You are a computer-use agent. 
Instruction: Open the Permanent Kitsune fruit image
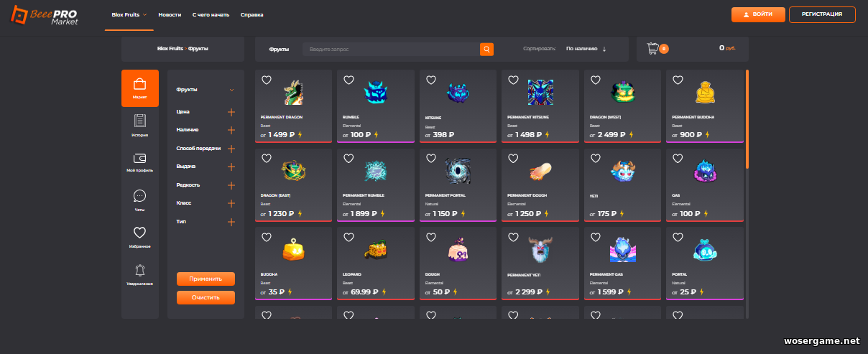pos(540,93)
